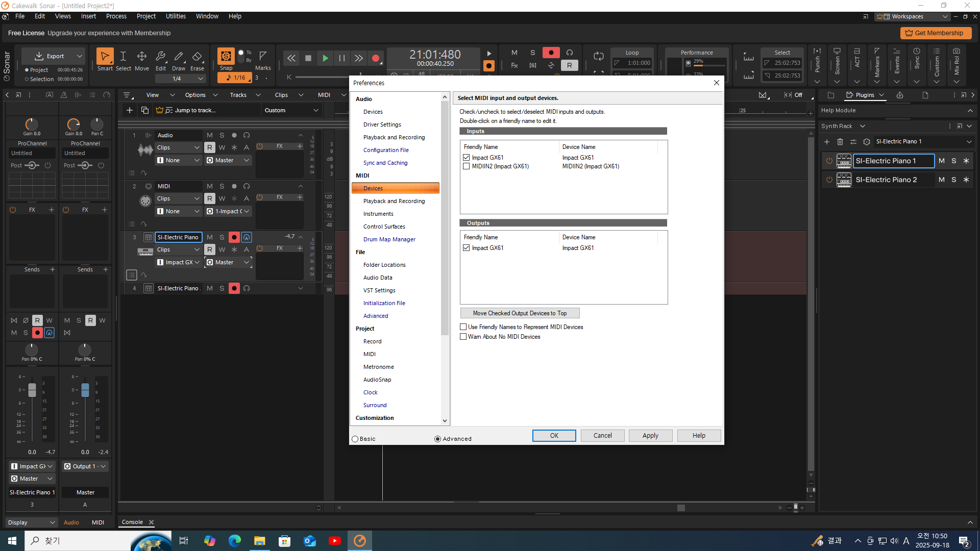Rewind transport to start
This screenshot has width=980, height=551.
[x=291, y=58]
